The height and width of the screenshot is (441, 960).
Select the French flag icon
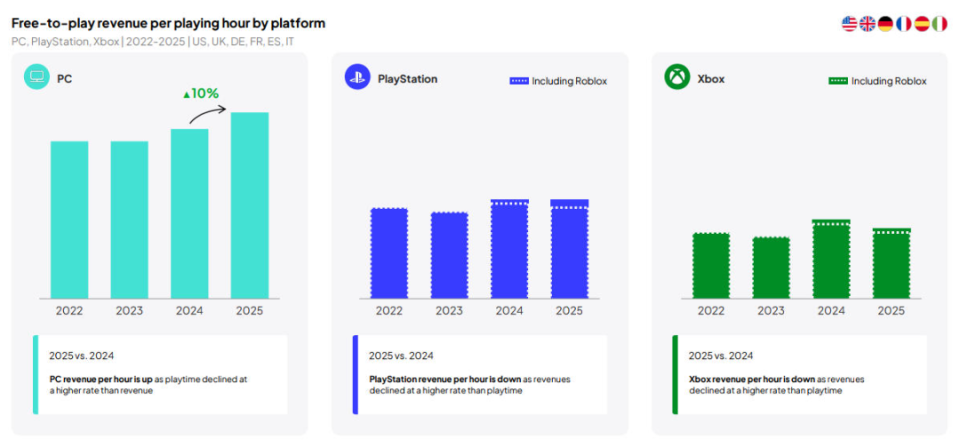(x=904, y=24)
